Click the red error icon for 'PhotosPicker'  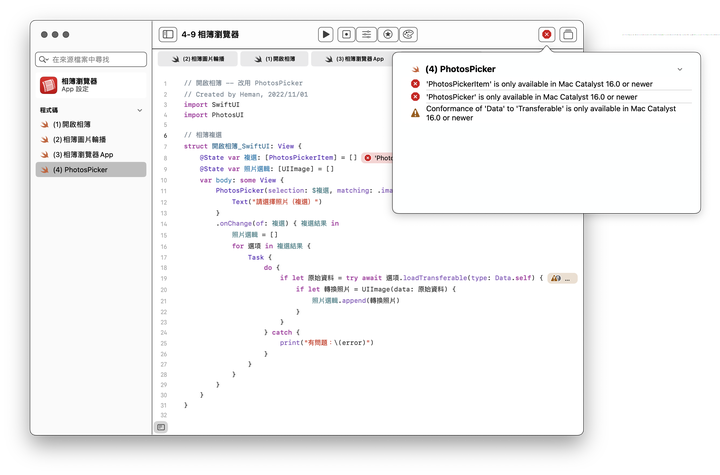(415, 97)
